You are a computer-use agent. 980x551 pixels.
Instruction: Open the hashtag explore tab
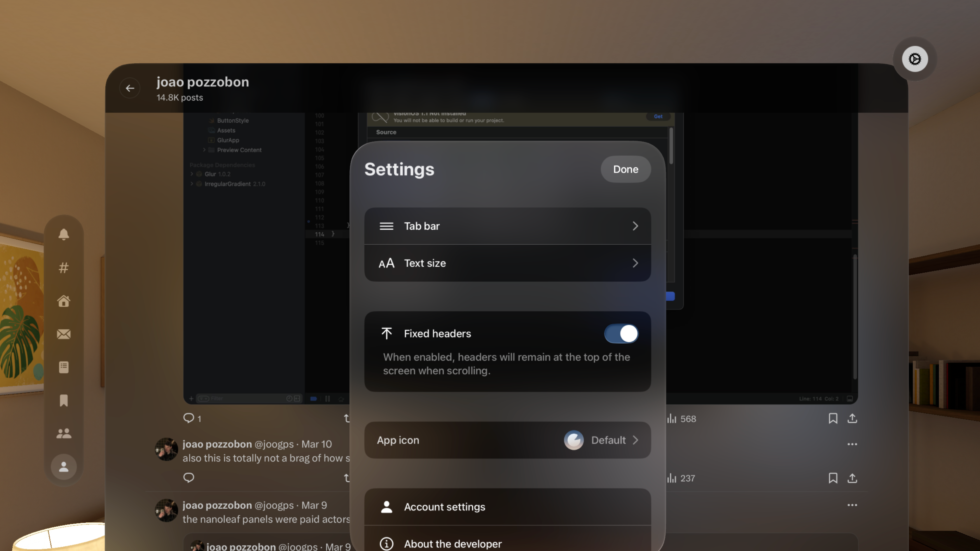64,268
